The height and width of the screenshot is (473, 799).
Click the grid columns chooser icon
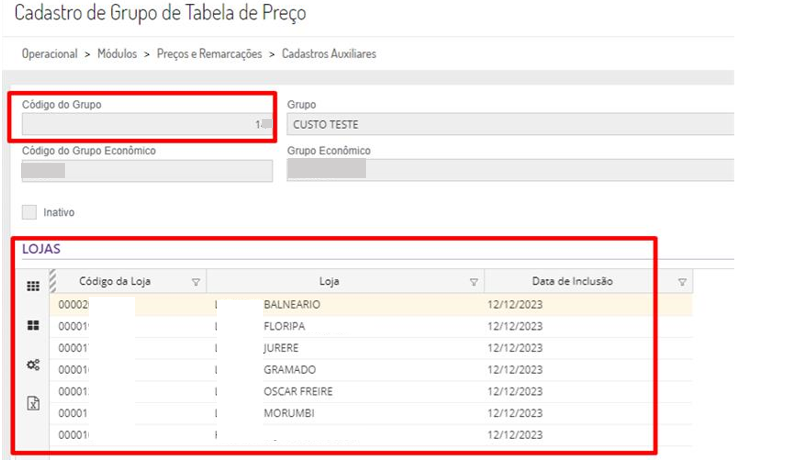coord(33,286)
